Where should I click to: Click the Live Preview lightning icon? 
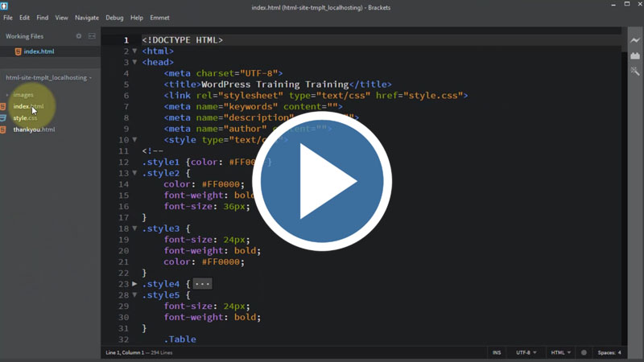point(635,40)
